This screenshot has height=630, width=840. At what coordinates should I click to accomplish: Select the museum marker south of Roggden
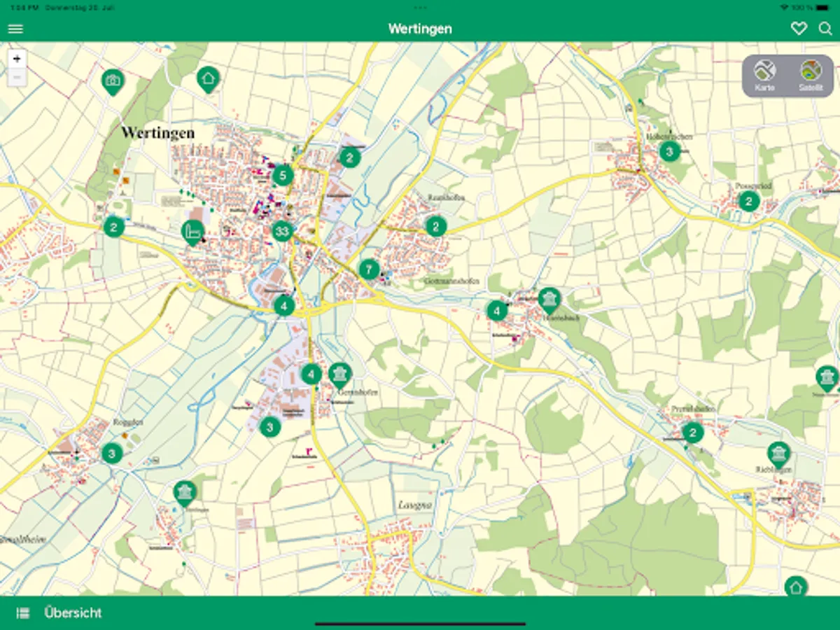click(185, 493)
